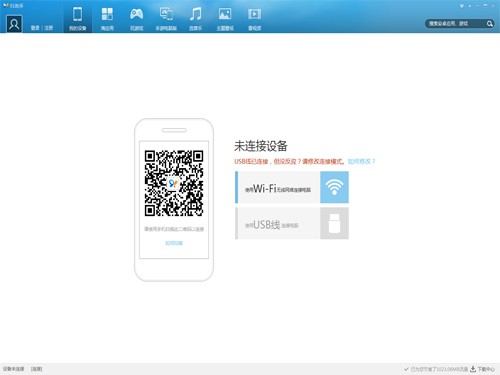Viewport: 500px width, 375px height.
Task: Click the gray USB plug icon
Action: [334, 223]
